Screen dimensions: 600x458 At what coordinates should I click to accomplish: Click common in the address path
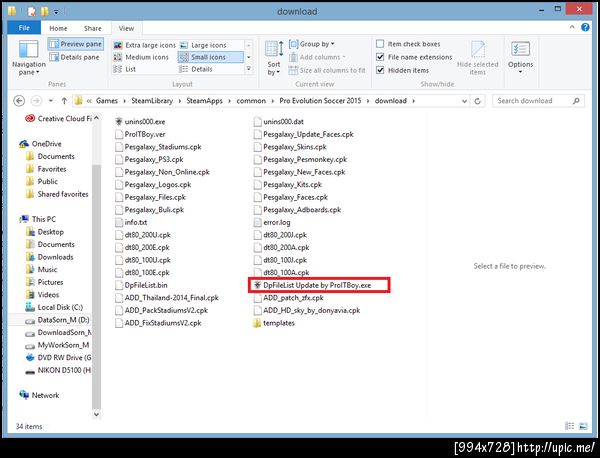point(251,101)
